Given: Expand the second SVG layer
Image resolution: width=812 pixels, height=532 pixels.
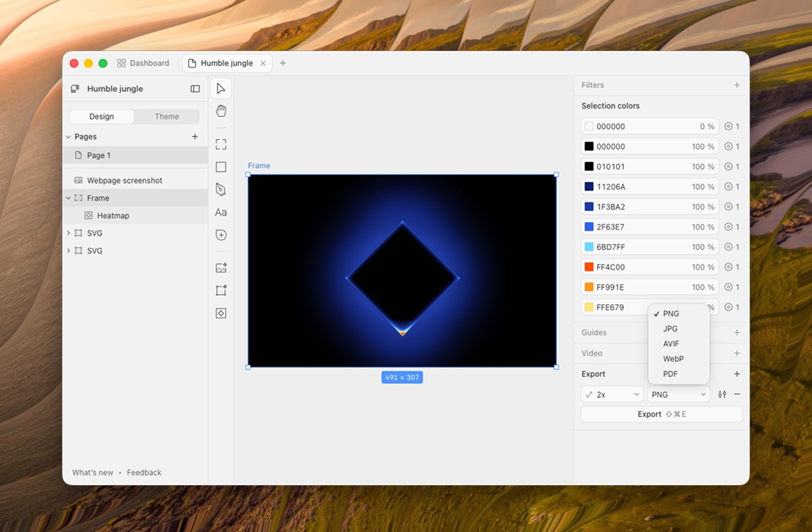Looking at the screenshot, I should [x=68, y=251].
